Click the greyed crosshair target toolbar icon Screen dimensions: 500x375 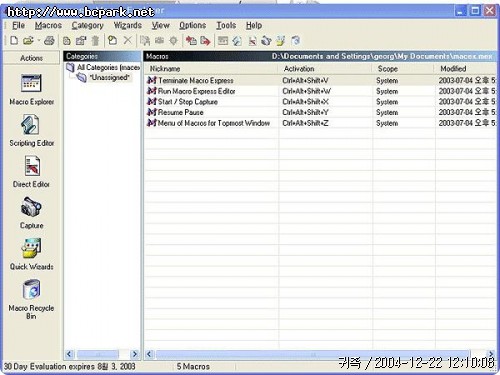point(173,41)
